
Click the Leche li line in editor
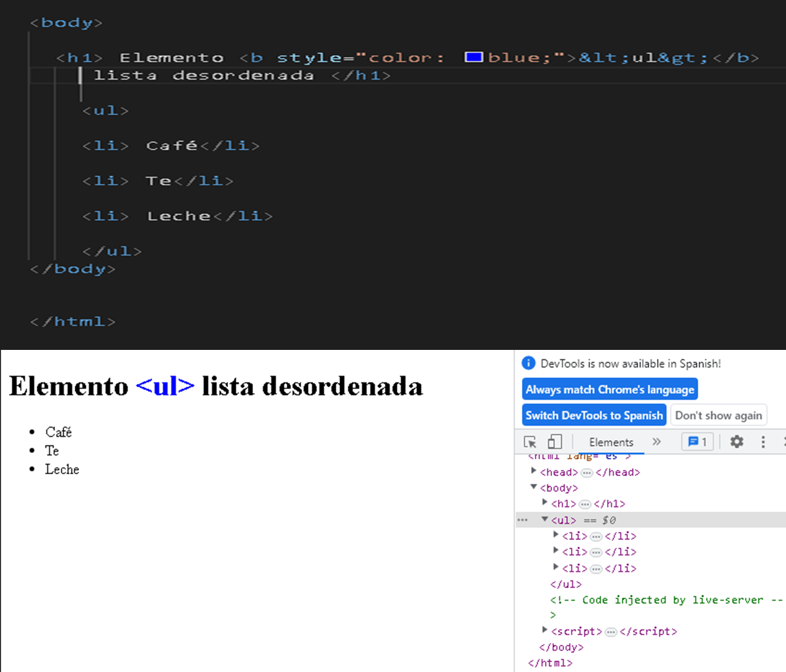click(x=178, y=216)
